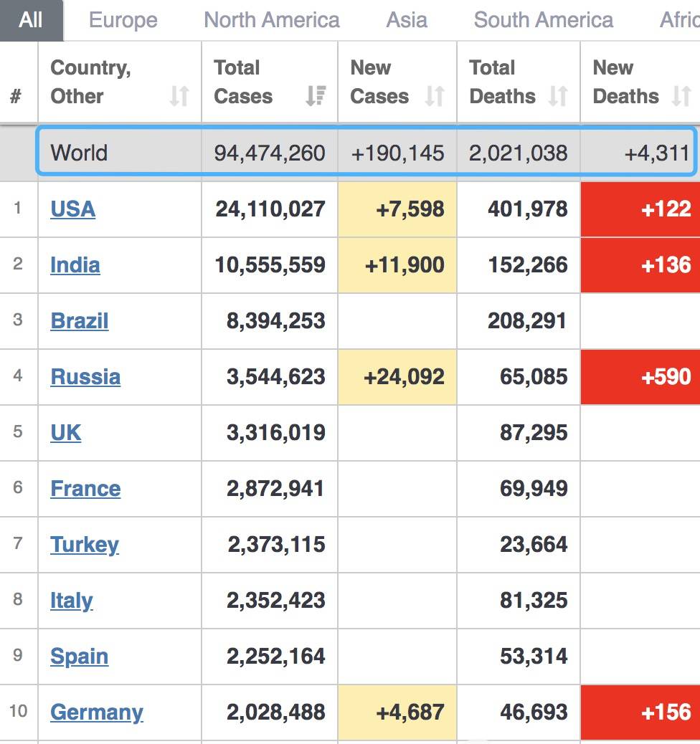Sort by New Deaths arrows icon
The image size is (700, 744).
pyautogui.click(x=681, y=96)
